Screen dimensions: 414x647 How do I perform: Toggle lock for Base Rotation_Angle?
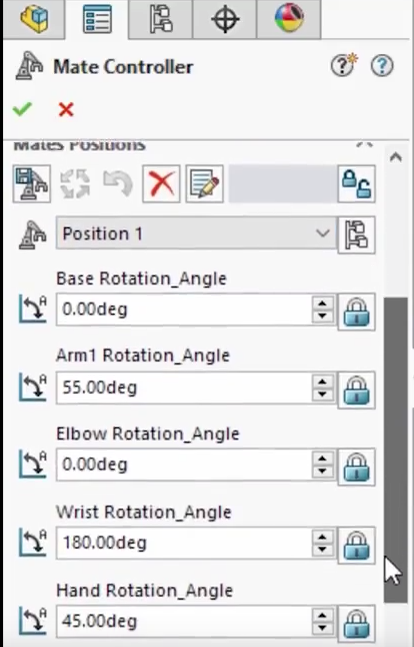357,312
